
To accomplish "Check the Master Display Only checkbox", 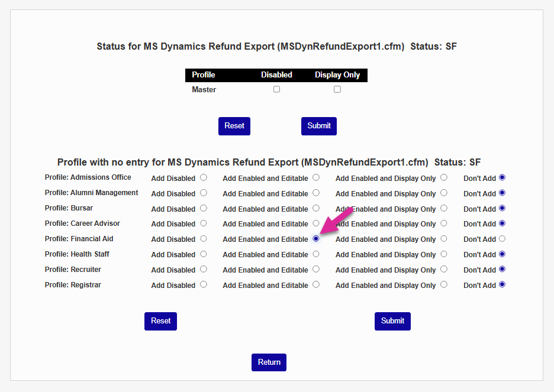I will 337,89.
